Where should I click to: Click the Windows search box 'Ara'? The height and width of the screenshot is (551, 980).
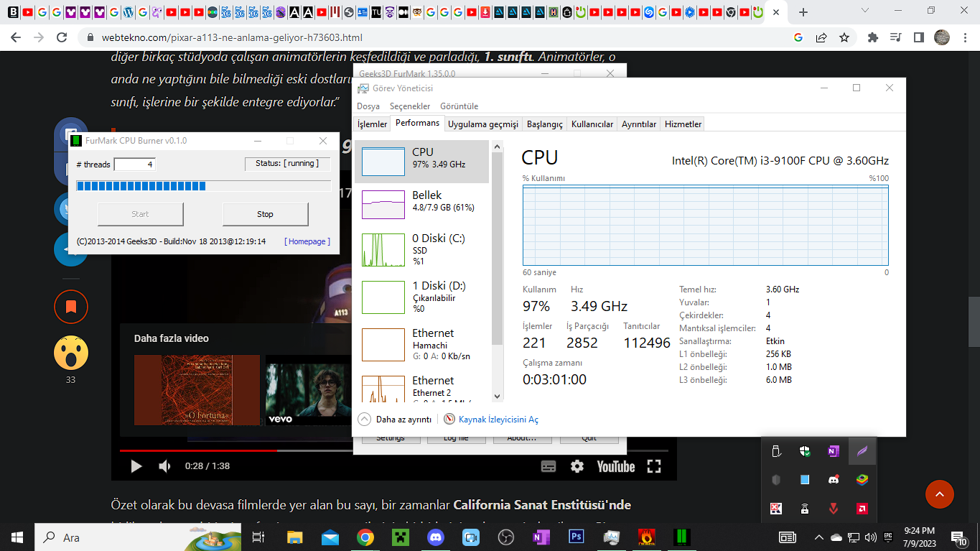[x=139, y=537]
